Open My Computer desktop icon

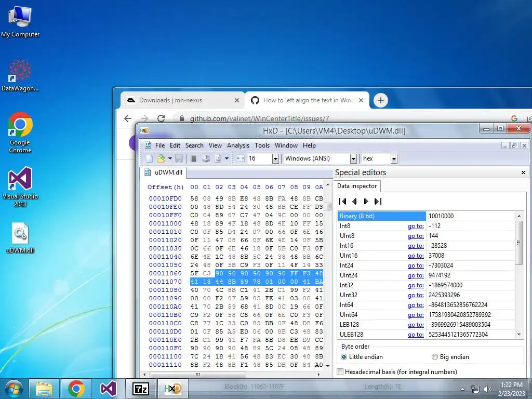coord(20,21)
